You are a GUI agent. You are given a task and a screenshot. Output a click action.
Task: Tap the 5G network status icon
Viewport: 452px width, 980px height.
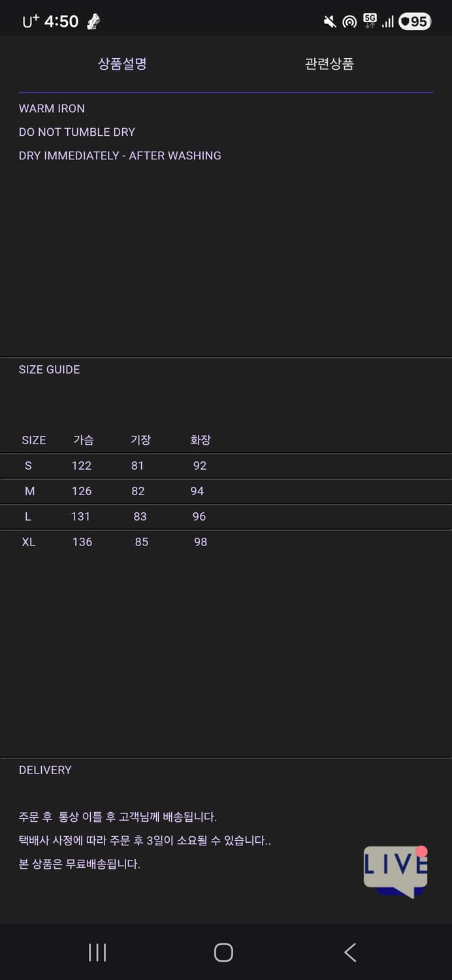pos(370,21)
